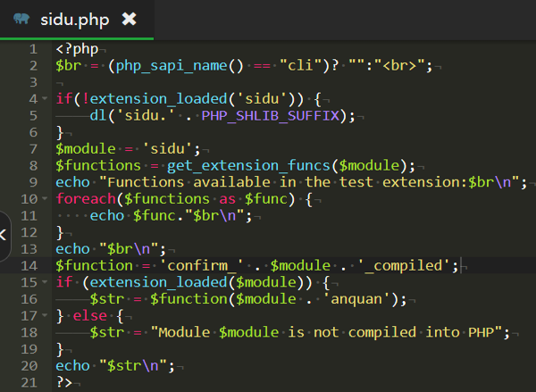
Task: Click the 'anquan' string on line 16
Action: tap(354, 298)
